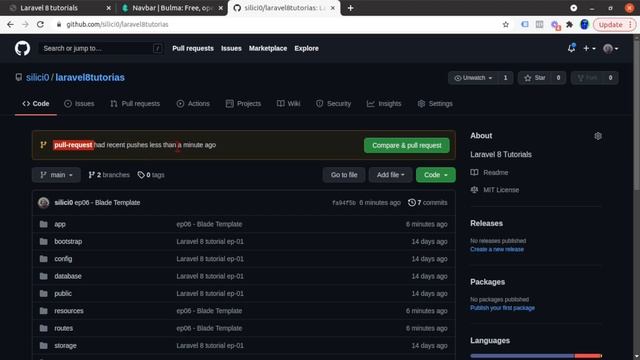Close the Laravel 8 tutorials tab
640x360 pixels.
[x=108, y=8]
